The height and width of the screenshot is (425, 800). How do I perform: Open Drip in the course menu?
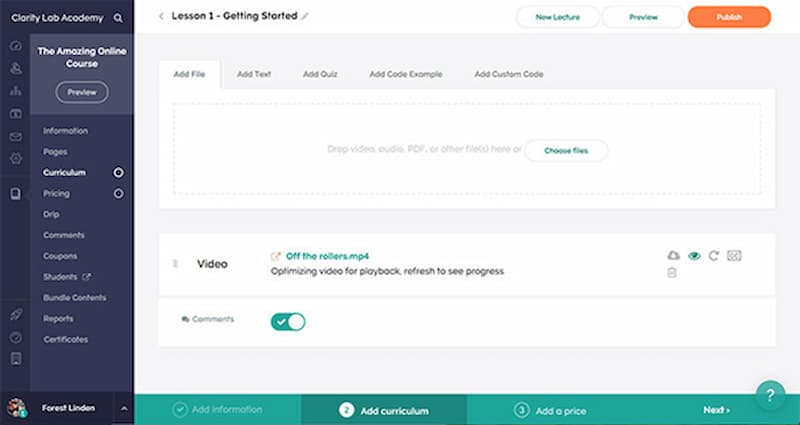tap(51, 214)
